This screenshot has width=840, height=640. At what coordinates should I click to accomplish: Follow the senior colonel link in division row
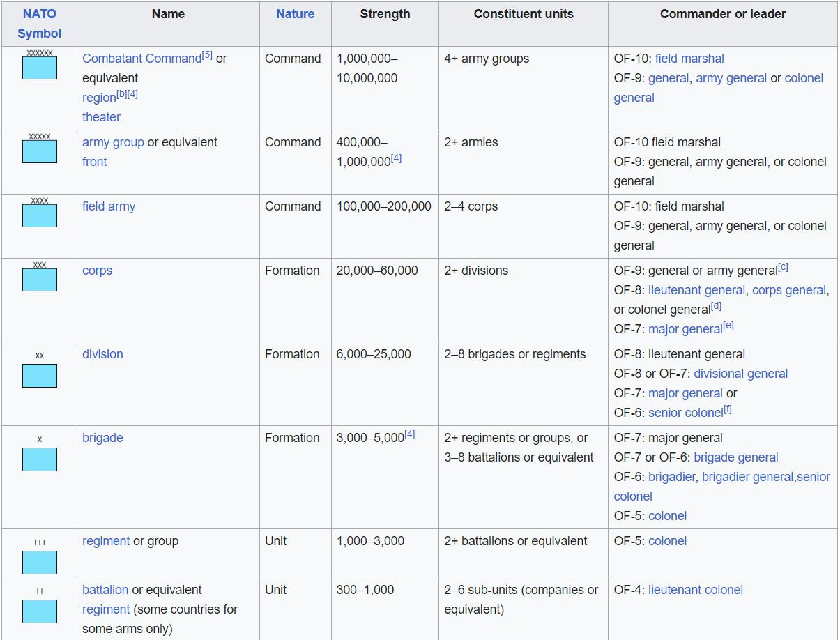pyautogui.click(x=685, y=413)
